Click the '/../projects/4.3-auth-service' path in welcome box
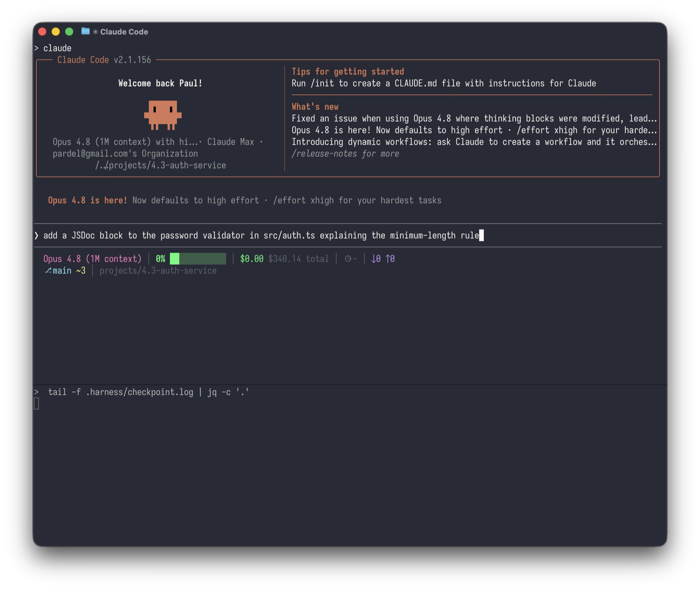The height and width of the screenshot is (590, 700). pos(161,165)
